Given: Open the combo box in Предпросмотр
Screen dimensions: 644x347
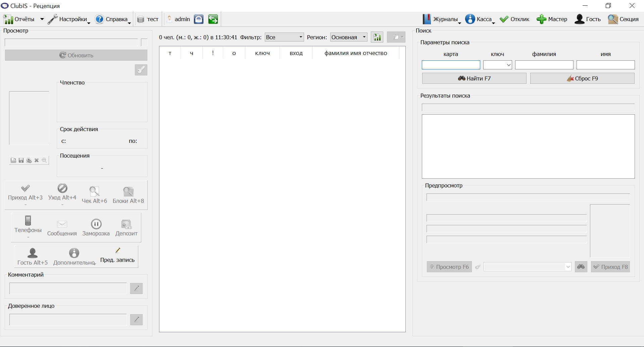Looking at the screenshot, I should pyautogui.click(x=528, y=267).
